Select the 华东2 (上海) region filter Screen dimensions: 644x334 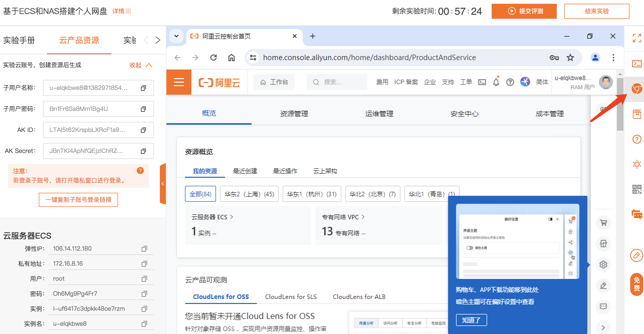tap(249, 194)
